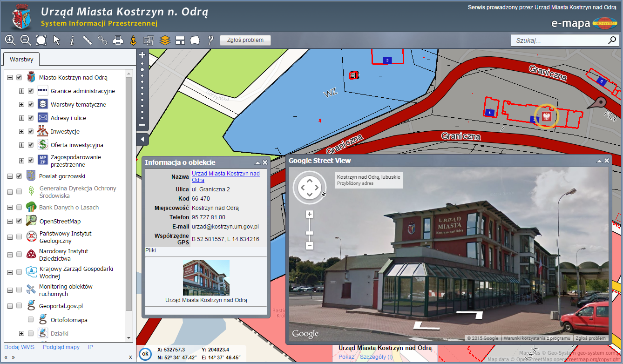Expand the Warstwy tematyczne node

pos(21,105)
